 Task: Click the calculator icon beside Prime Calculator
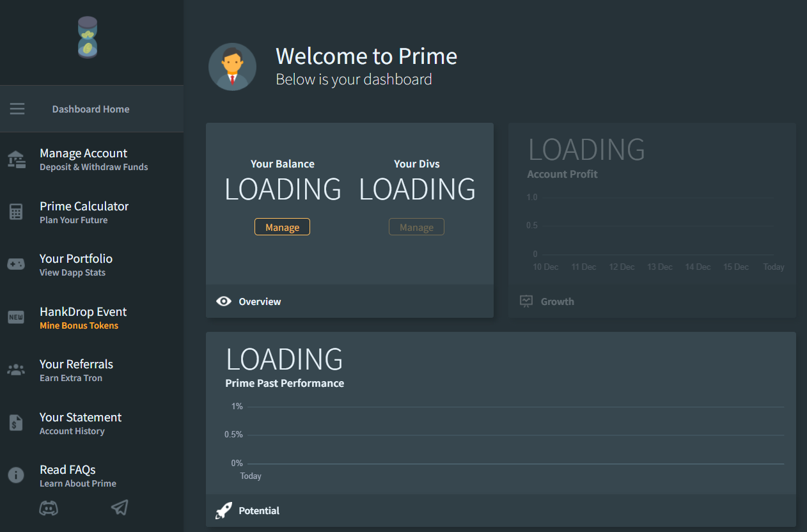click(x=16, y=212)
